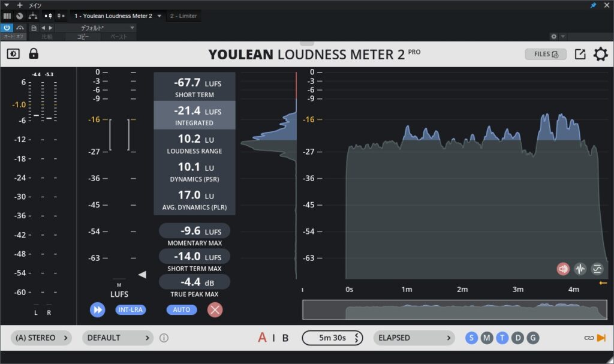Toggle the INT-LRA button
Screen dimensions: 614x364
pos(130,309)
